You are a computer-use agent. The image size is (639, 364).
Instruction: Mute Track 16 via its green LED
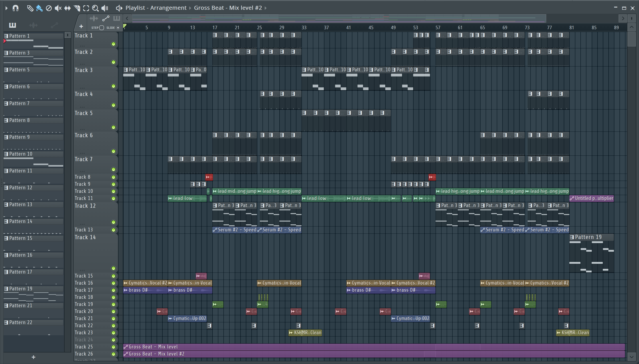(113, 283)
